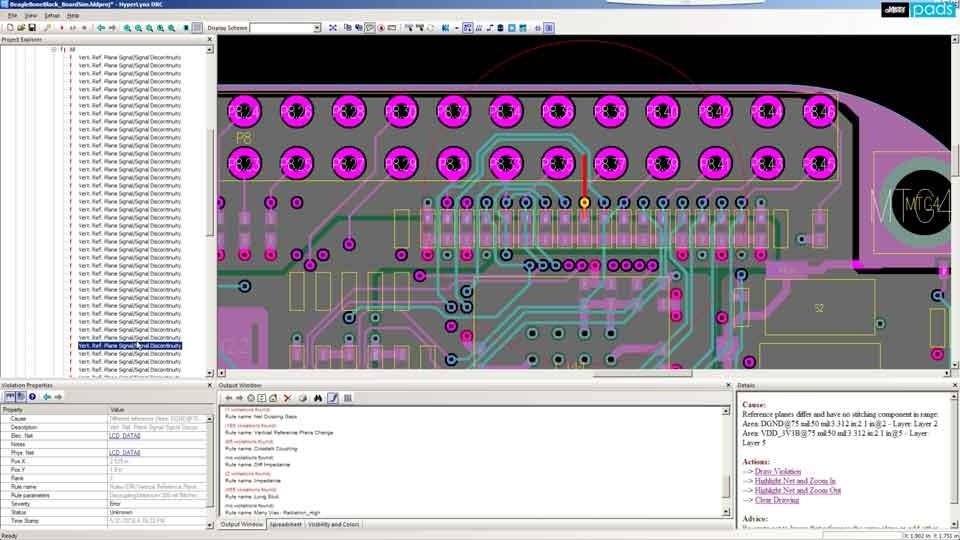960x540 pixels.
Task: Click the columns icon in Output Window toolbar
Action: [348, 398]
